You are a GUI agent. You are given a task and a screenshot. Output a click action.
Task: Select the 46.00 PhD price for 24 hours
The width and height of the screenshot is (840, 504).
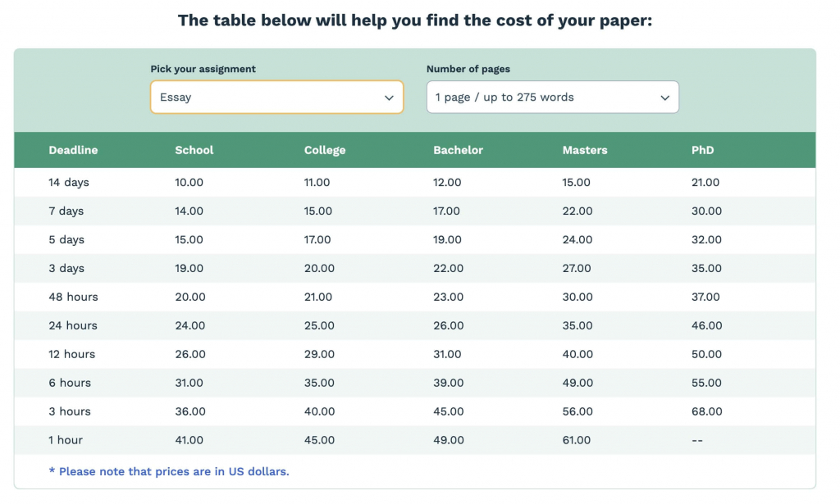(706, 325)
